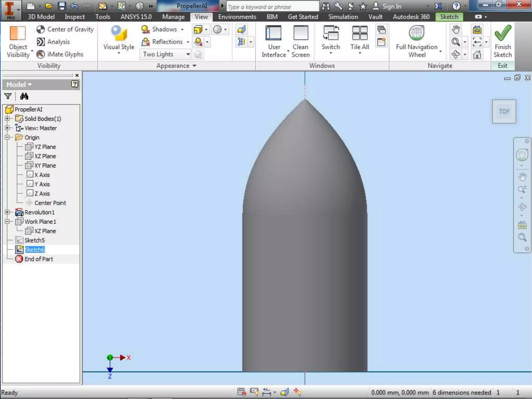This screenshot has height=399, width=532.
Task: Click the Center of Gravity icon
Action: tap(41, 29)
